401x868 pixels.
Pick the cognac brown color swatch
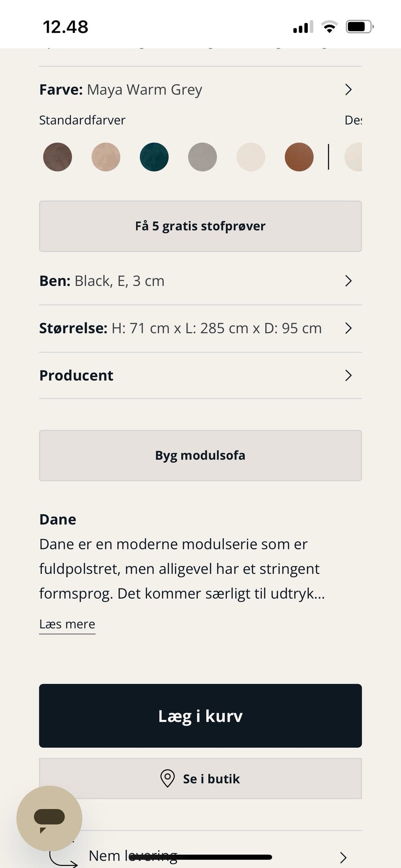coord(299,157)
